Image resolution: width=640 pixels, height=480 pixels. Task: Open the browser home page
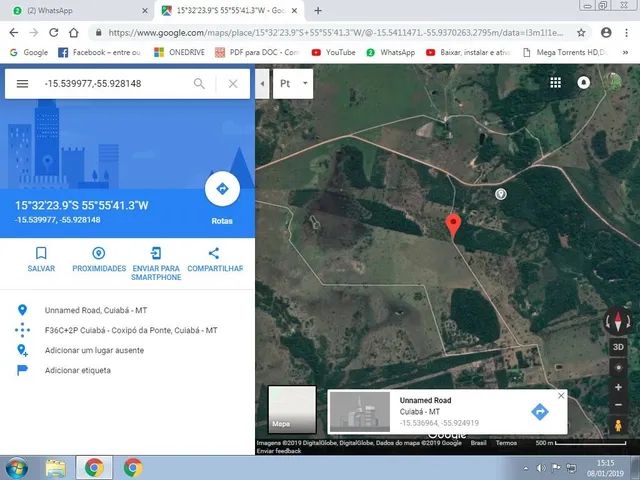pyautogui.click(x=73, y=33)
